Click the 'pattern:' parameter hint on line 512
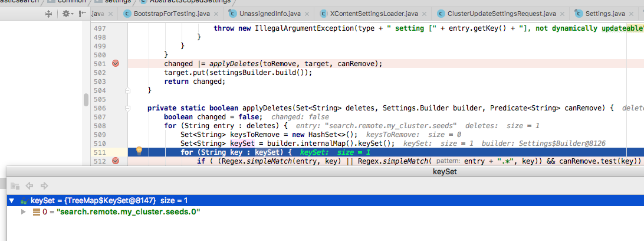Screen dimensions: 644x241 click(448, 161)
